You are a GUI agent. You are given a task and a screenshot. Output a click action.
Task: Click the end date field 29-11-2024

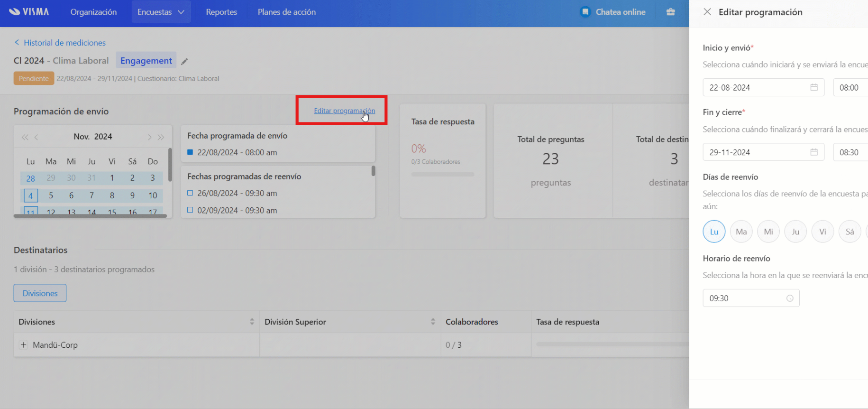pos(763,152)
